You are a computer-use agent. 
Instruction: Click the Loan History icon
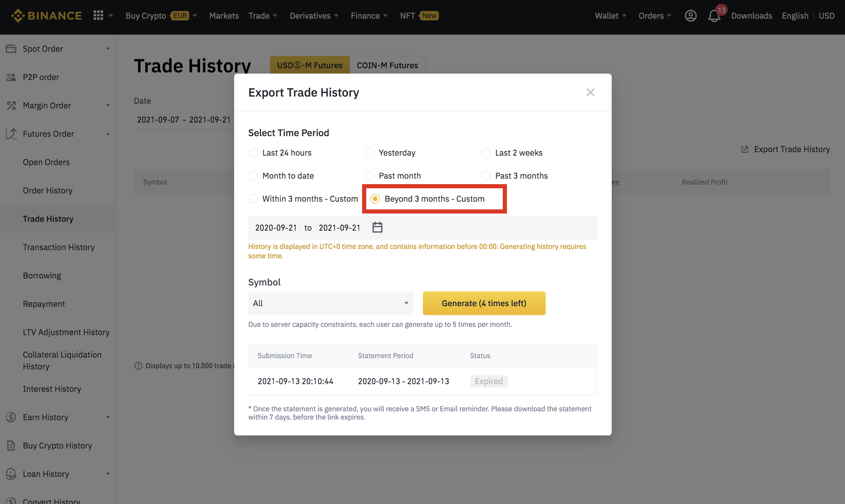coord(11,474)
